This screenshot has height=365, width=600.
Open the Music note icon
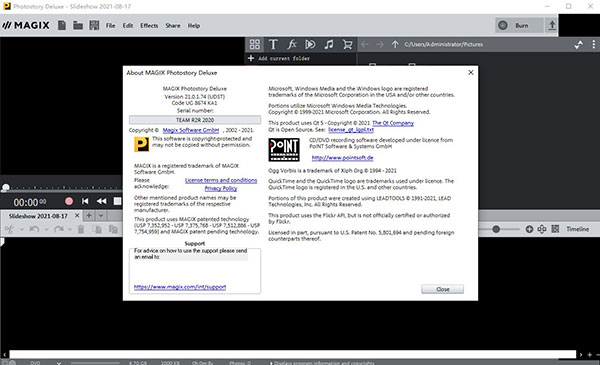pos(329,44)
